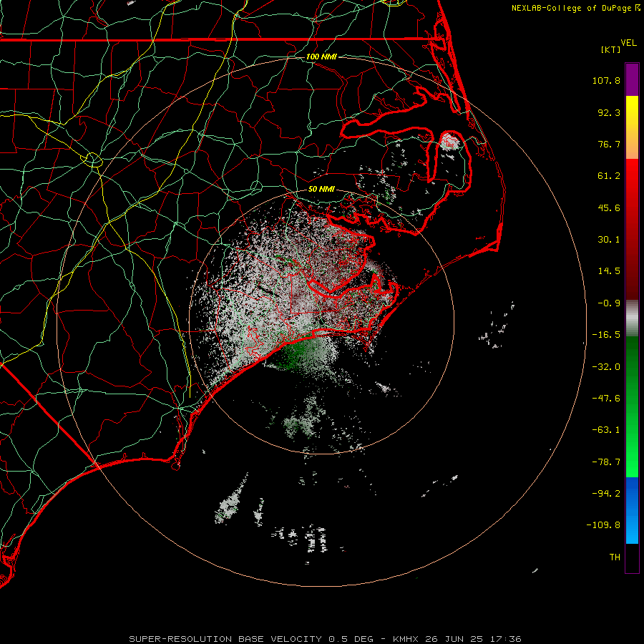Click the 92.3 velocity scale value
This screenshot has width=644, height=644.
[x=609, y=112]
